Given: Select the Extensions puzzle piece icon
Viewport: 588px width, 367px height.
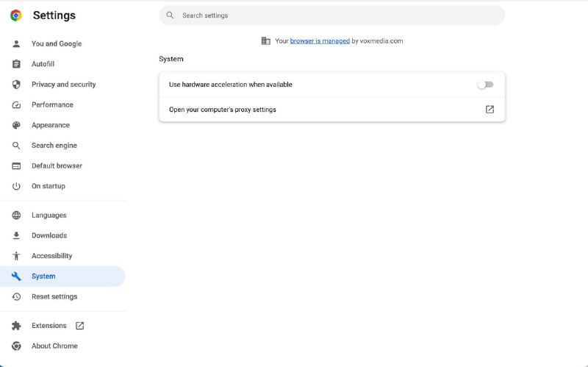Looking at the screenshot, I should 16,326.
